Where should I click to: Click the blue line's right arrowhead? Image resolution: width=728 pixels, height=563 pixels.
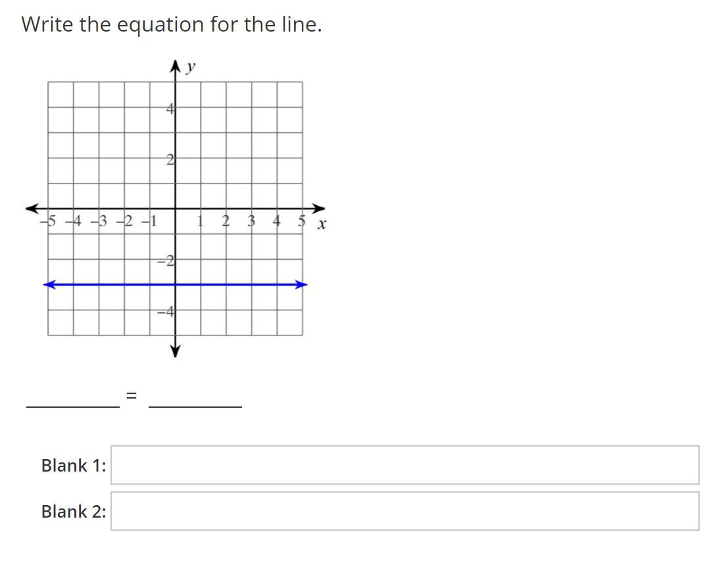pos(301,284)
